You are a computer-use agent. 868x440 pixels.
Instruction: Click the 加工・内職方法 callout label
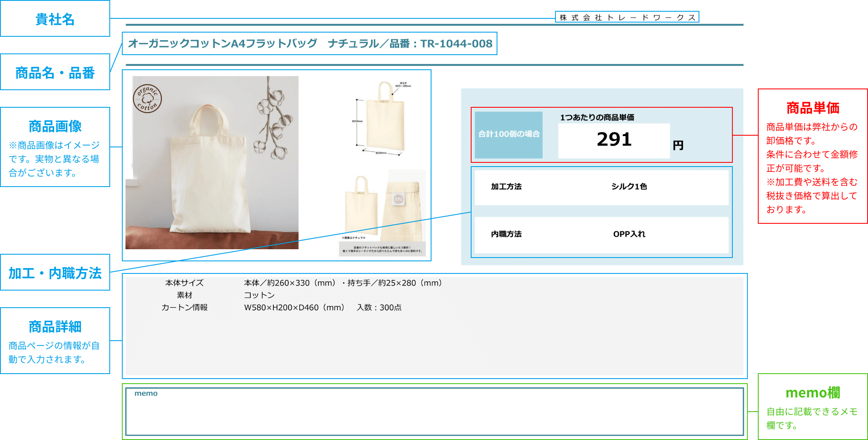point(55,273)
